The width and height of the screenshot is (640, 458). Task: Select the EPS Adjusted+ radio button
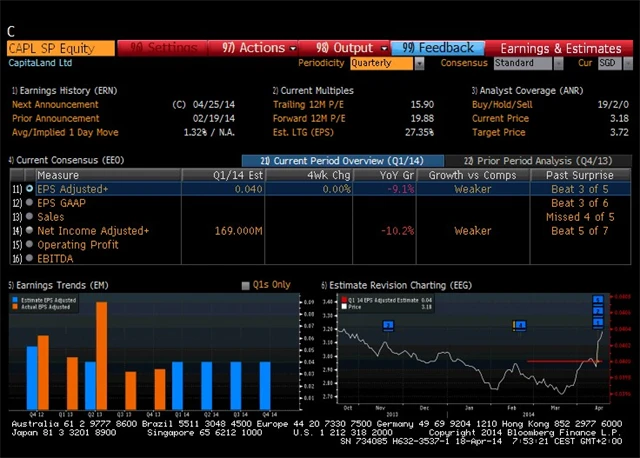(29, 189)
